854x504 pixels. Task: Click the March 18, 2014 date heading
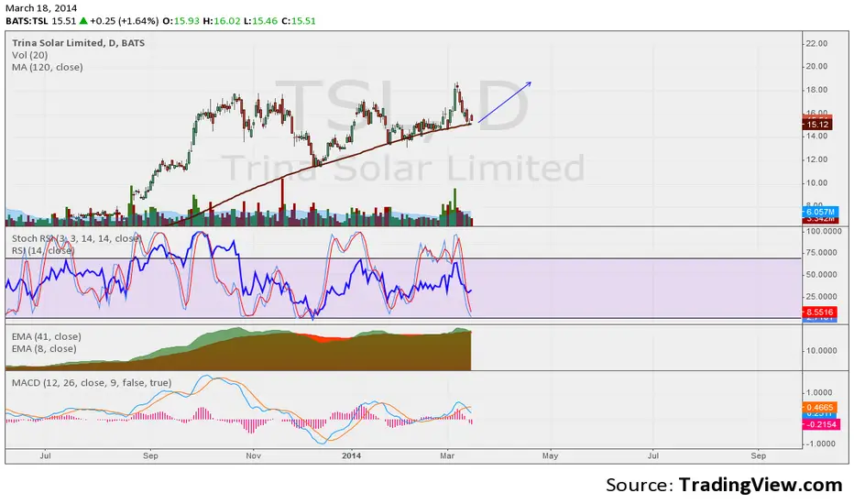click(41, 7)
